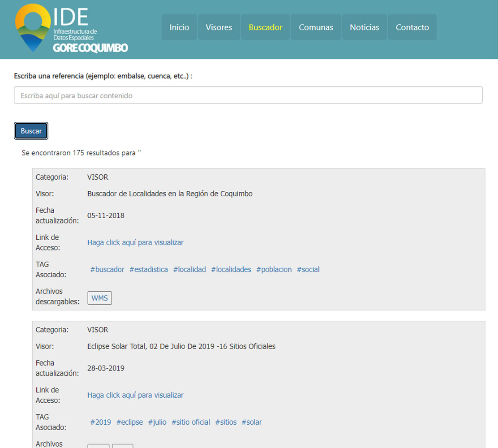Click the date 28-03-2019
The height and width of the screenshot is (448, 498).
click(106, 368)
